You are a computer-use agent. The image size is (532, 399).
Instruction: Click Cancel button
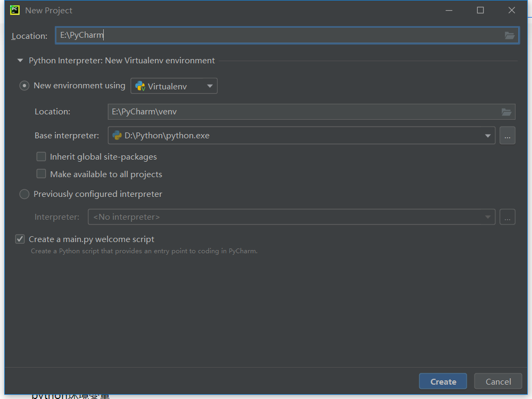click(x=498, y=381)
